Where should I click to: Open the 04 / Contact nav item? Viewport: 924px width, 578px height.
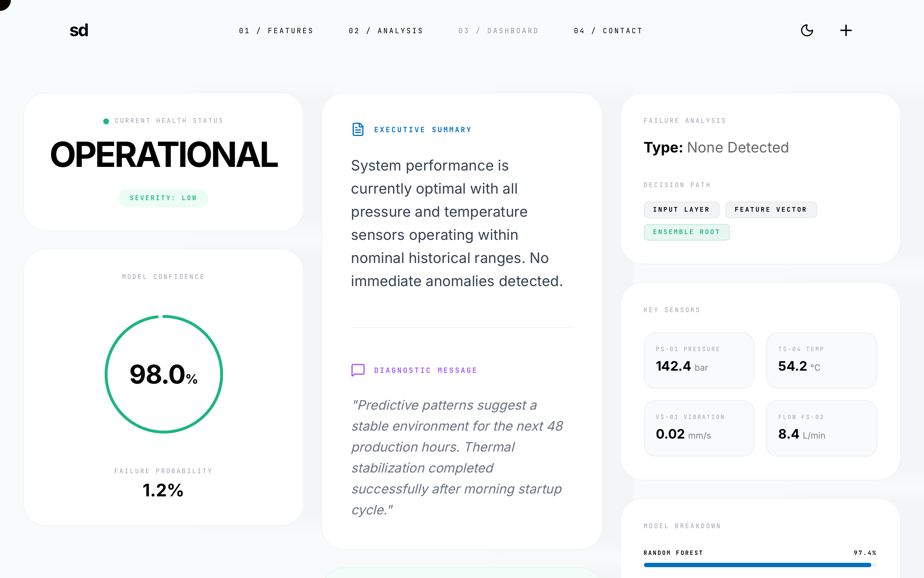pos(608,31)
